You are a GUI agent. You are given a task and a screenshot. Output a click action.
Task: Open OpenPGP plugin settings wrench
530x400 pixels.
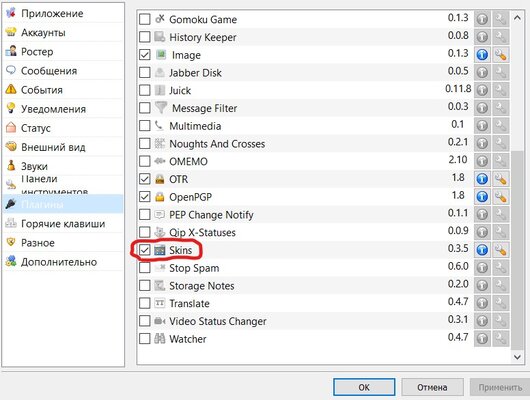coord(501,197)
